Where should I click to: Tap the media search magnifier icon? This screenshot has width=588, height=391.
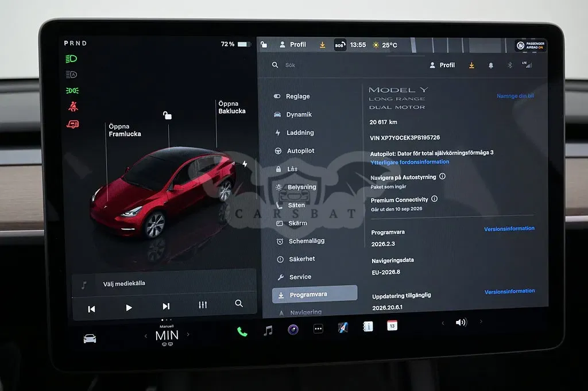239,303
